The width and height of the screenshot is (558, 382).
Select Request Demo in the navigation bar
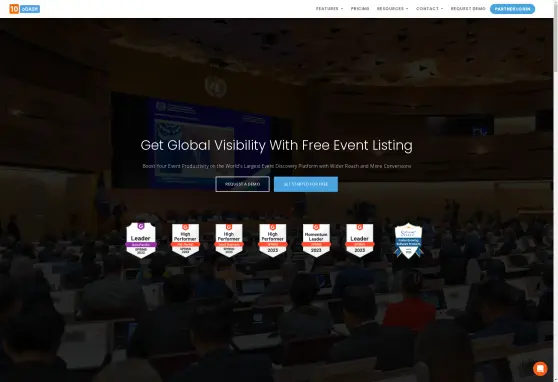pyautogui.click(x=468, y=9)
